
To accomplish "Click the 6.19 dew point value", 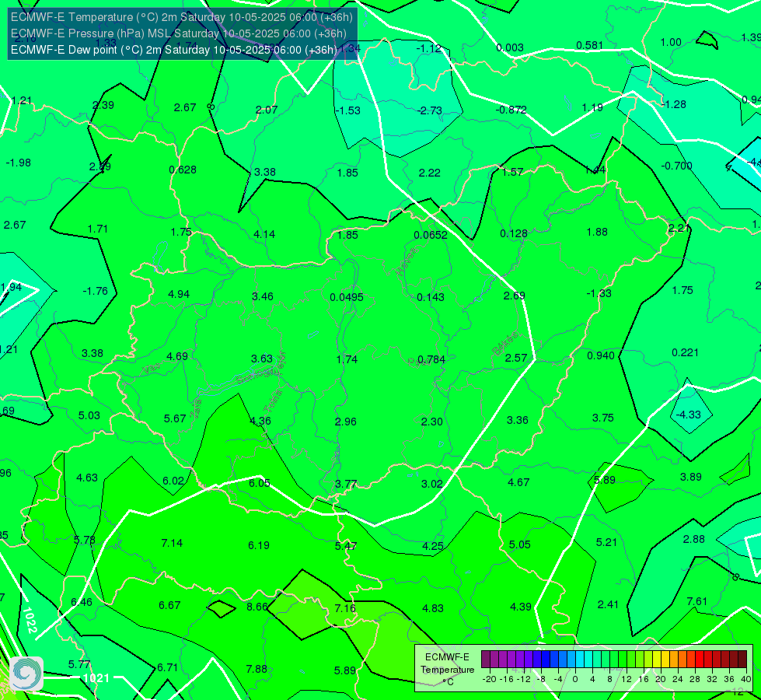I will [259, 545].
